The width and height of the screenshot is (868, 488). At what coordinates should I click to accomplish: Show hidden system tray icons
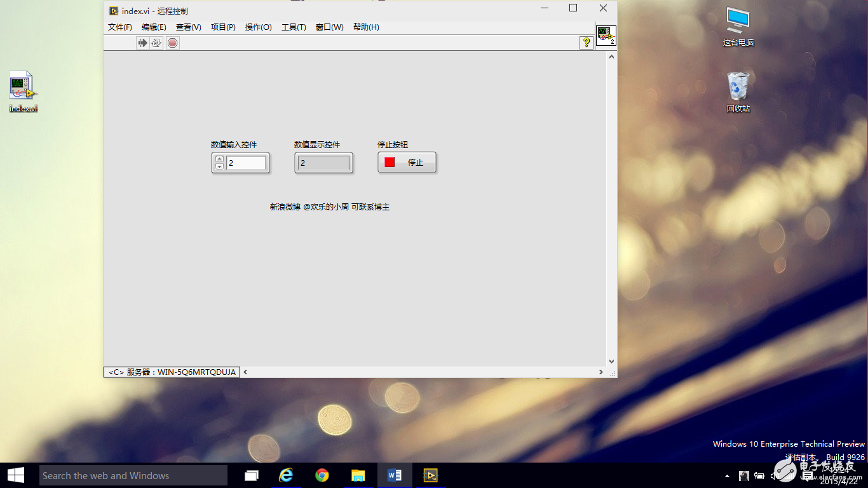pos(728,476)
